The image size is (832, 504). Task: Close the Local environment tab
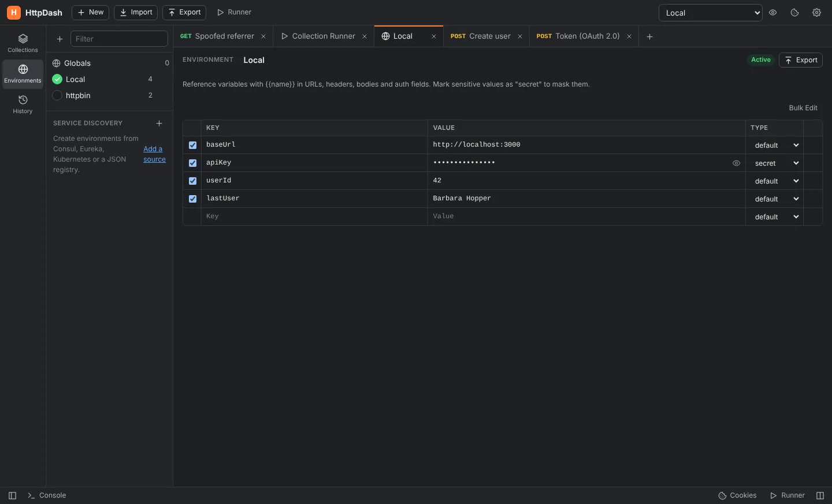(434, 36)
